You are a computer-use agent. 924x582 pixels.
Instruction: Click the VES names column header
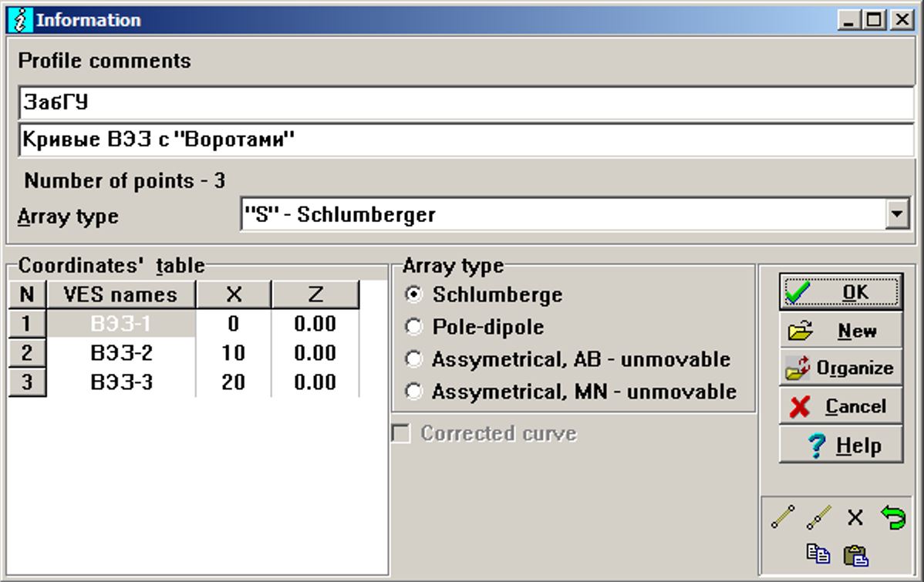tap(121, 294)
